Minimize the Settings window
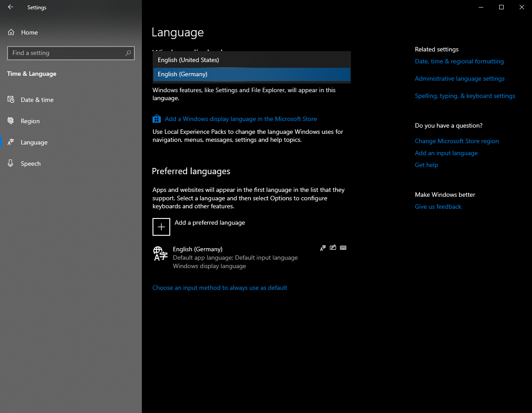 [x=481, y=7]
